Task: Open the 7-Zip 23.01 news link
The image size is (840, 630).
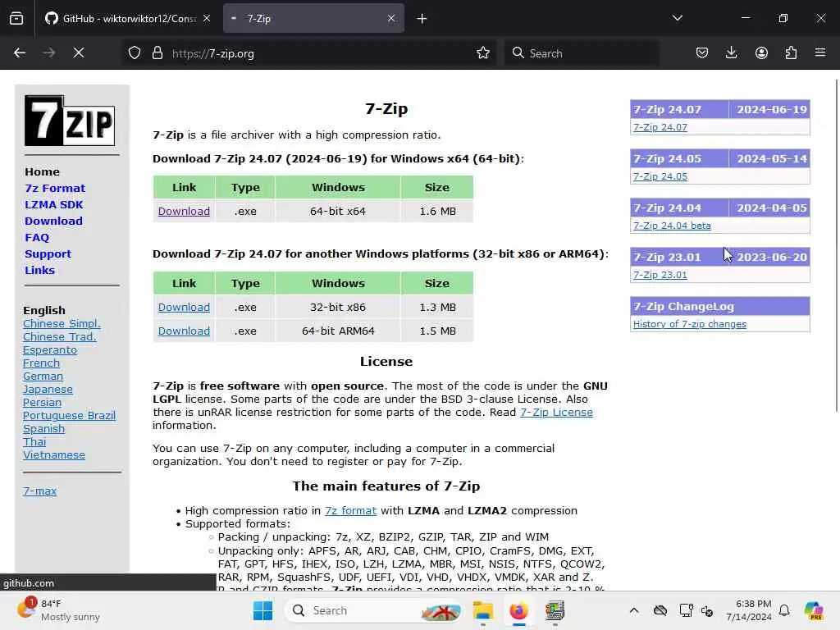Action: pos(660,275)
